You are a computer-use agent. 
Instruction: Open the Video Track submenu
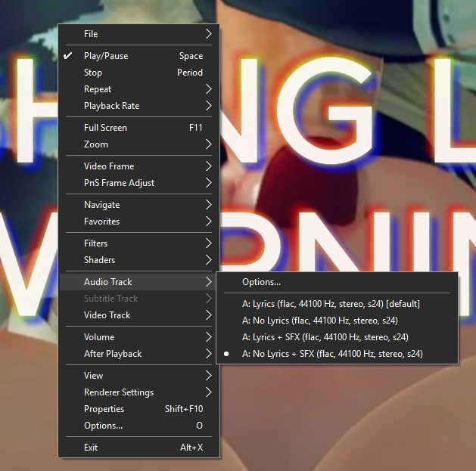138,315
